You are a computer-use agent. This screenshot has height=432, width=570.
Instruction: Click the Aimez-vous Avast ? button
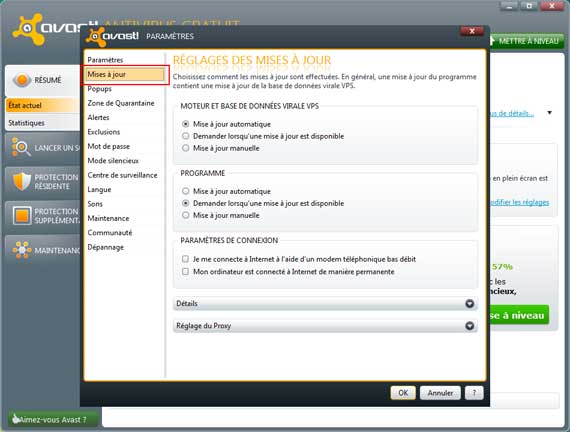point(53,419)
